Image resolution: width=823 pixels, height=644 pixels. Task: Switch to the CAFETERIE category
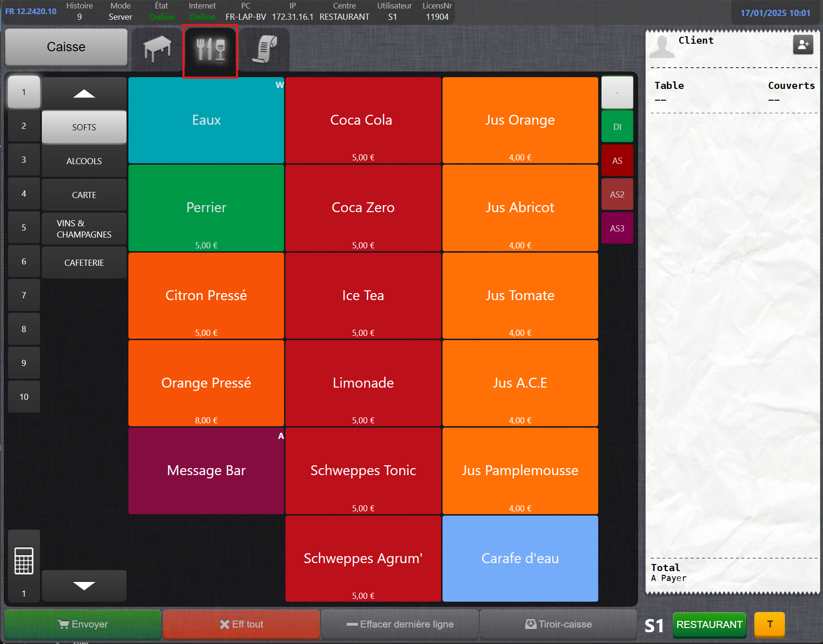[x=84, y=263]
